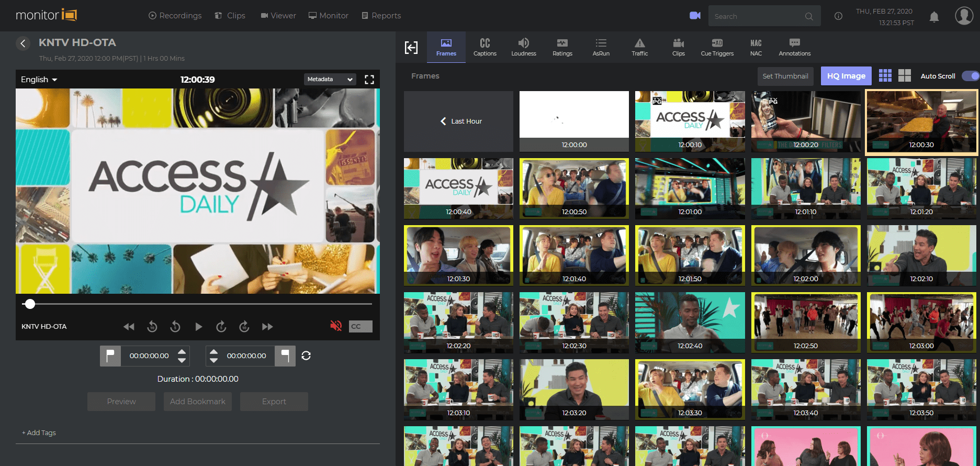Toggle the Auto Scroll switch
Image resolution: width=980 pixels, height=466 pixels.
click(970, 76)
